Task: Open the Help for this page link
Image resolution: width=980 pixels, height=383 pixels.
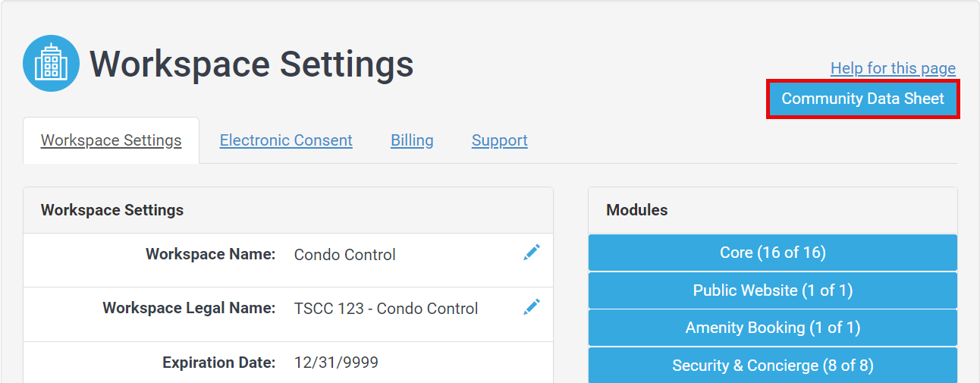Action: click(x=893, y=68)
